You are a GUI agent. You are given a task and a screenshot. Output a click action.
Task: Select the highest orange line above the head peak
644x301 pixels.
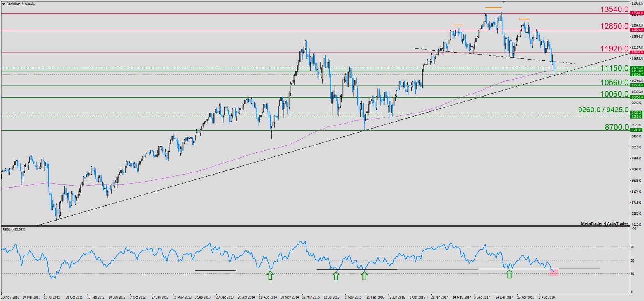point(493,8)
